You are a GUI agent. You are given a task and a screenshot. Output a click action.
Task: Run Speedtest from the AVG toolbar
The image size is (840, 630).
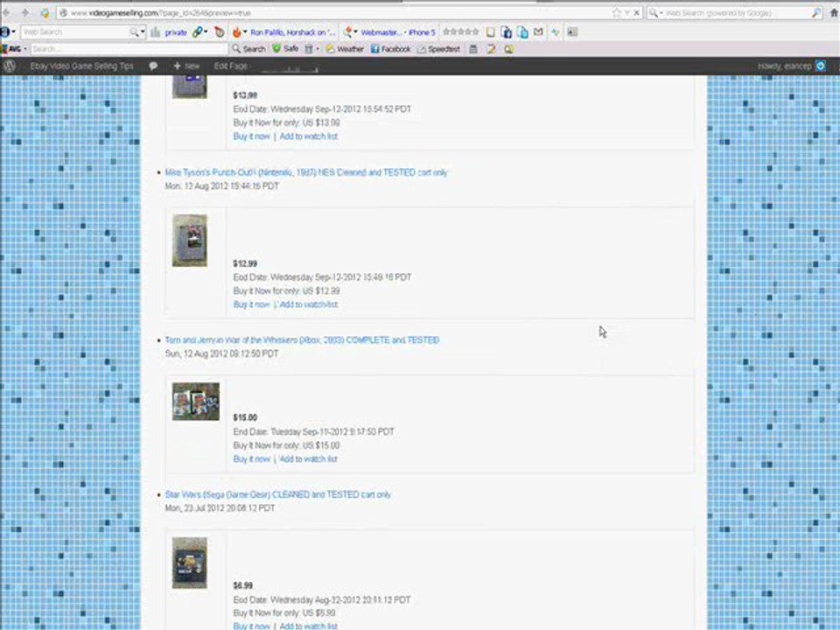click(438, 49)
